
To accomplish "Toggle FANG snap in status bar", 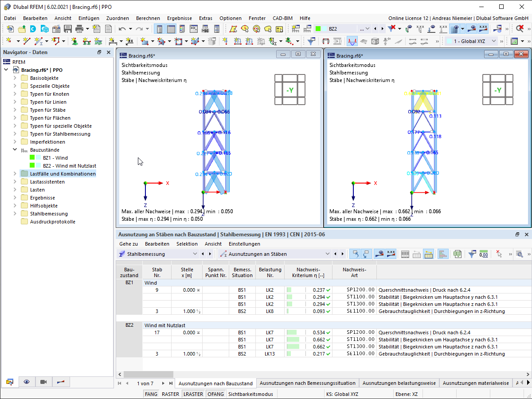I will point(151,394).
